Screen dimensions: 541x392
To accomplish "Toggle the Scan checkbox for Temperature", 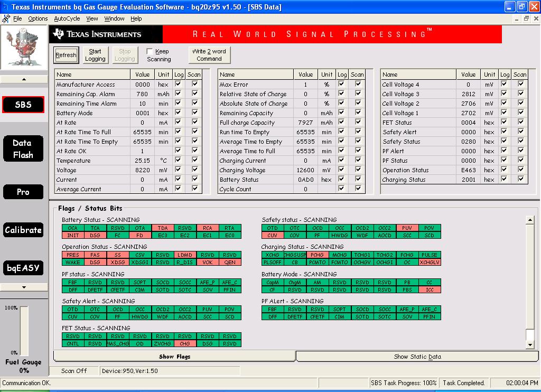I will click(x=194, y=160).
